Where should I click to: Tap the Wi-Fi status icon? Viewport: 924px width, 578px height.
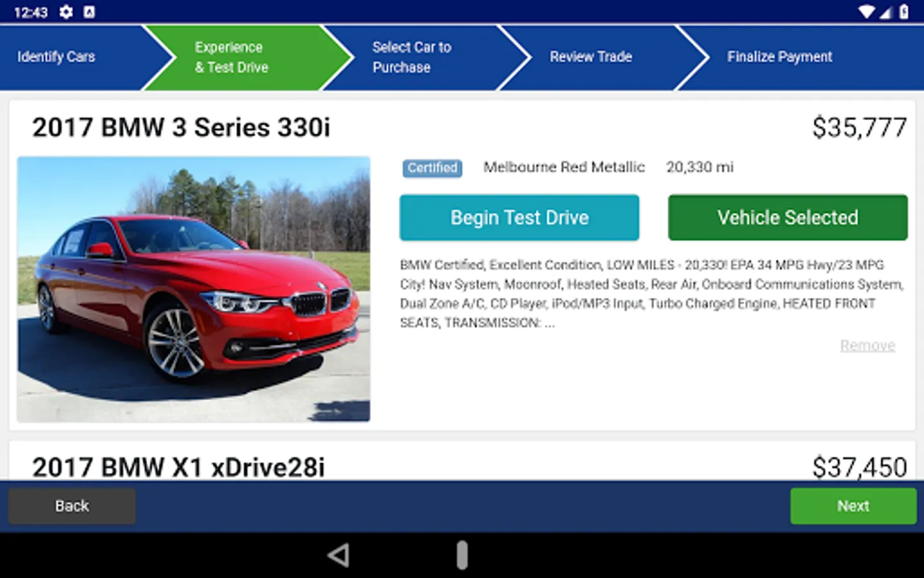(867, 12)
